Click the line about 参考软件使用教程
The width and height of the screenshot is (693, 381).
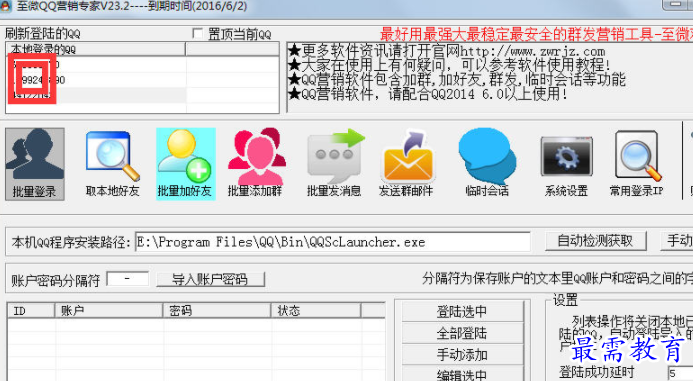(x=449, y=65)
